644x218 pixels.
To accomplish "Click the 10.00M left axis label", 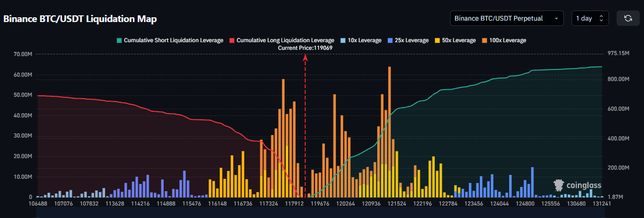I will [x=24, y=177].
